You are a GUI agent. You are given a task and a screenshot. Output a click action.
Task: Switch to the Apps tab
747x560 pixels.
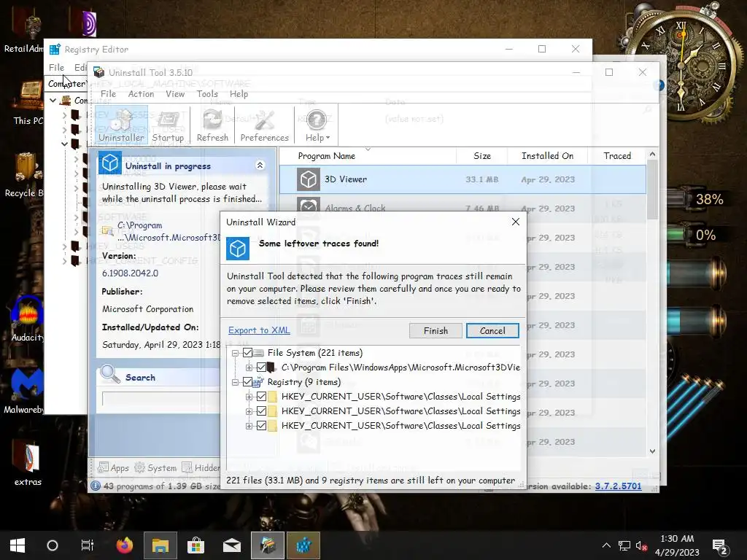(x=113, y=467)
